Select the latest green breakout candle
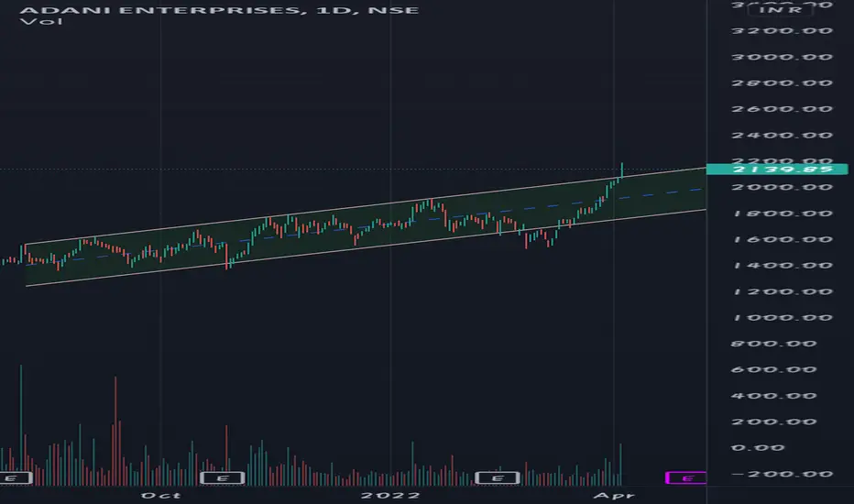This screenshot has height=504, width=854. coord(622,170)
